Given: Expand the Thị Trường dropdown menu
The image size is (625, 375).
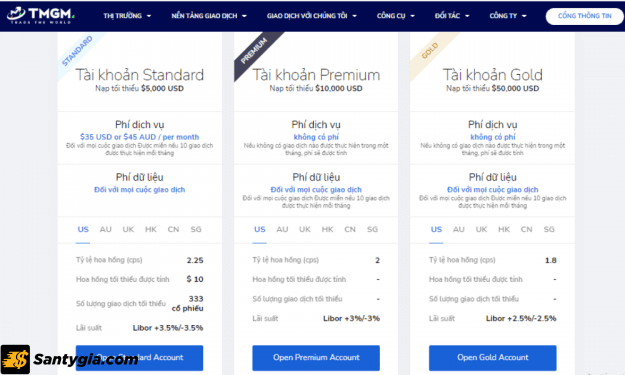Looking at the screenshot, I should coord(127,16).
